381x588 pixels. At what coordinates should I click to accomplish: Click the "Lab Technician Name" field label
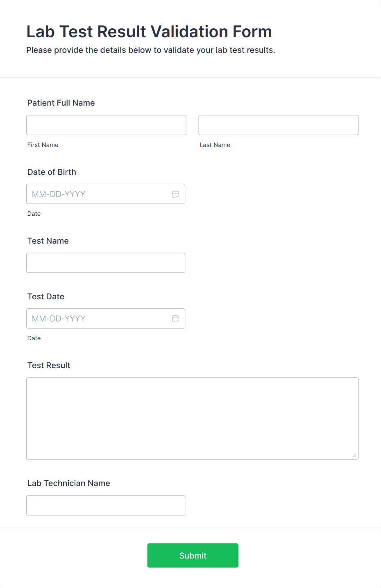(x=69, y=483)
